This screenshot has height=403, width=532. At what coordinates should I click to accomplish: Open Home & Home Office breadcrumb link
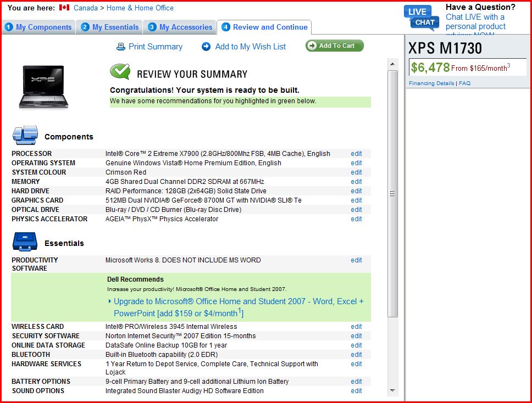coord(140,8)
